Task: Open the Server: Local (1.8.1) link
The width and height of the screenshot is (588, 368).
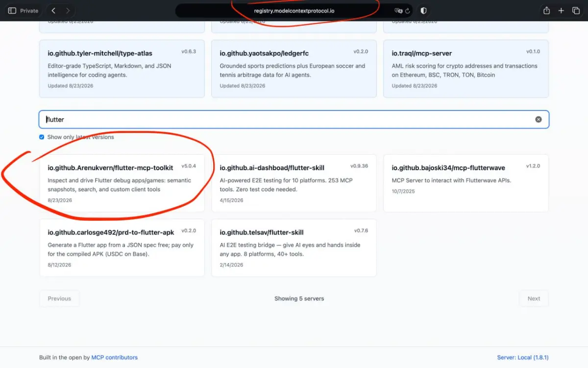Action: click(x=523, y=357)
